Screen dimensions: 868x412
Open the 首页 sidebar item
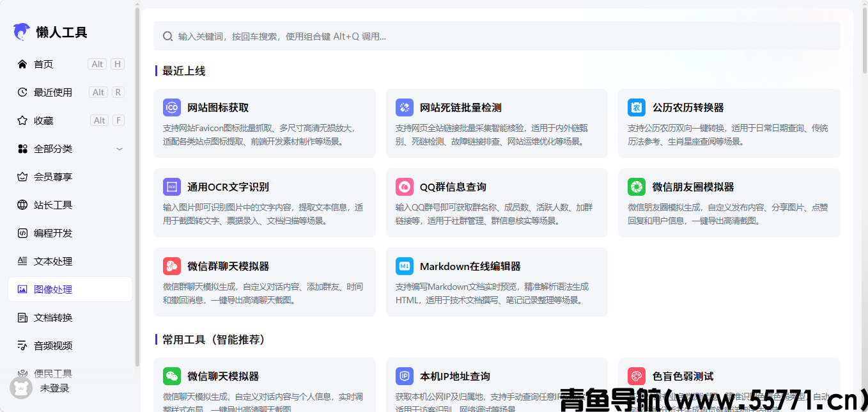[70, 64]
